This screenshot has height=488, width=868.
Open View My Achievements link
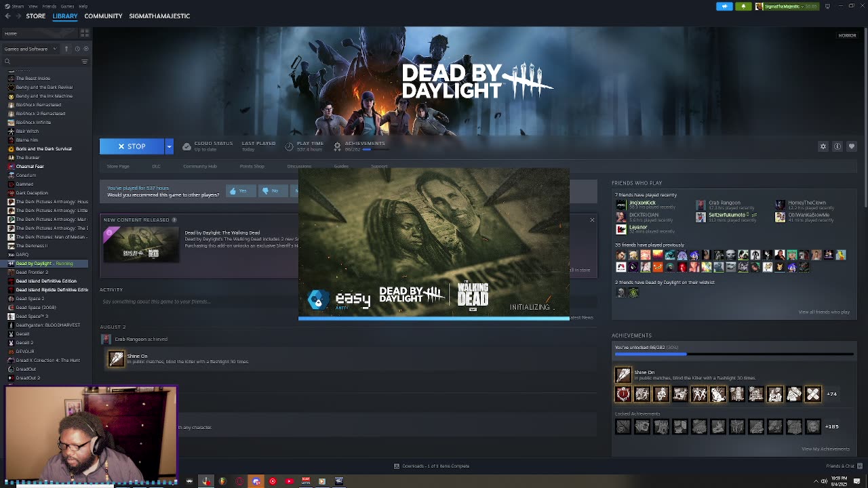[825, 449]
